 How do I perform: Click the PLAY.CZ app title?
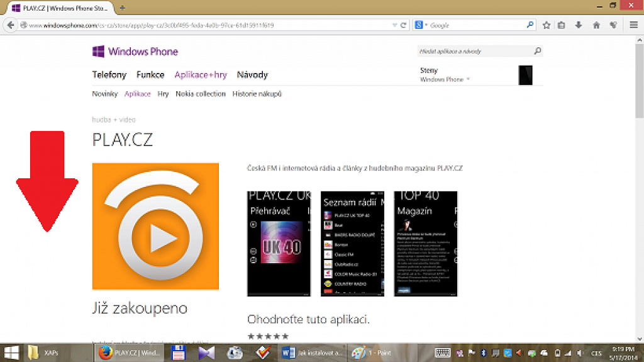[123, 140]
